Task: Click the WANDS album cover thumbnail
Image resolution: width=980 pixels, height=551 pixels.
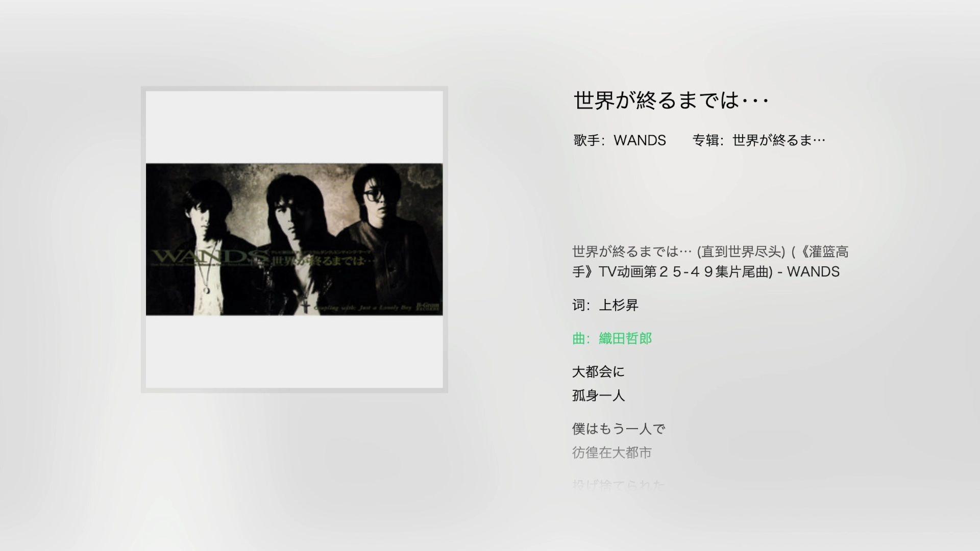Action: click(295, 239)
